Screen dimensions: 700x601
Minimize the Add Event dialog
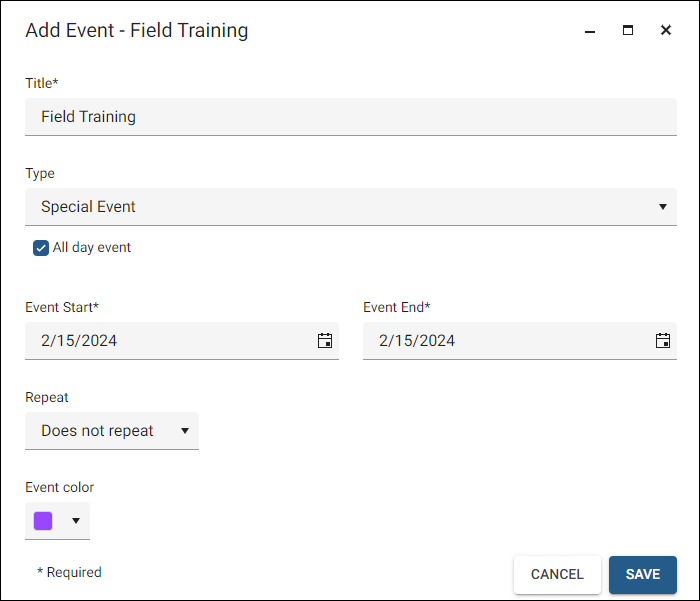(x=590, y=31)
